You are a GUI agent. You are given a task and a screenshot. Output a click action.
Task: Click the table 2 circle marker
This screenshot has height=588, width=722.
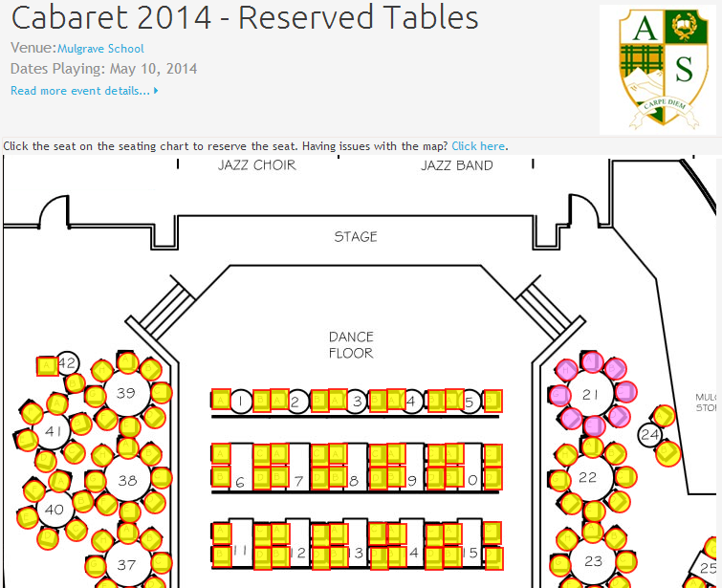pos(296,402)
